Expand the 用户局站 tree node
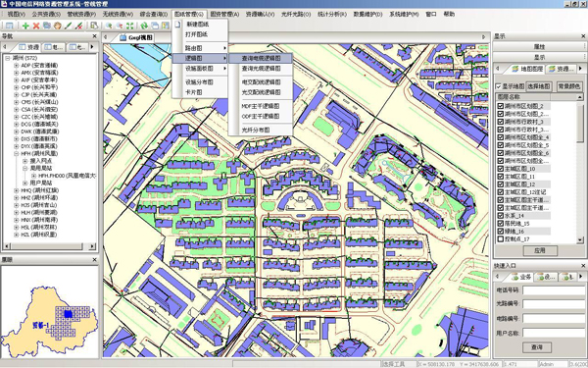Screen dimensions: 588x368 click(25, 183)
